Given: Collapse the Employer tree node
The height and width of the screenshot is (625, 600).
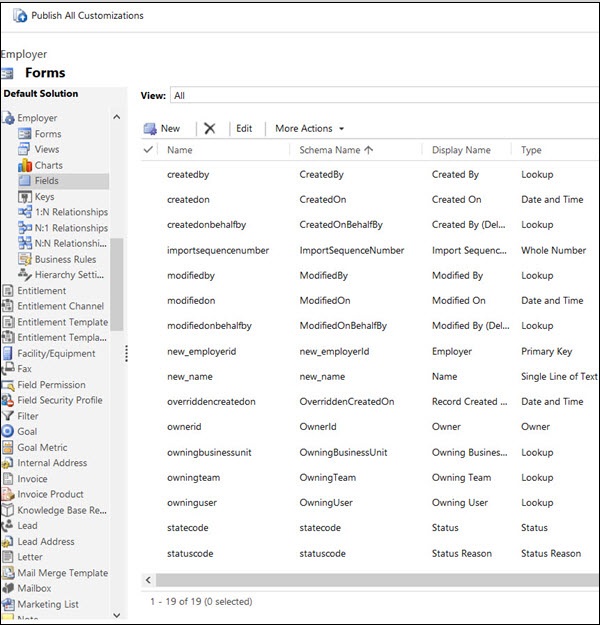Looking at the screenshot, I should 9,118.
